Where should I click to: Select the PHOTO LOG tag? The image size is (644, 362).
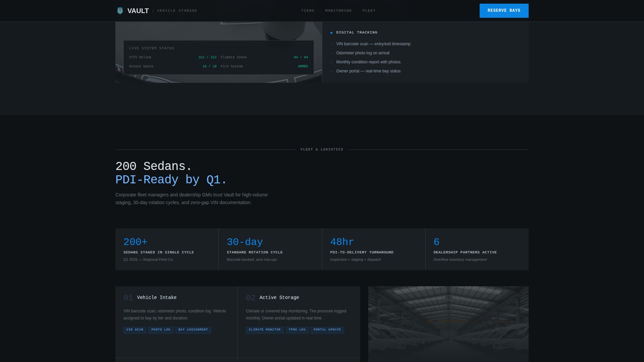[161, 330]
